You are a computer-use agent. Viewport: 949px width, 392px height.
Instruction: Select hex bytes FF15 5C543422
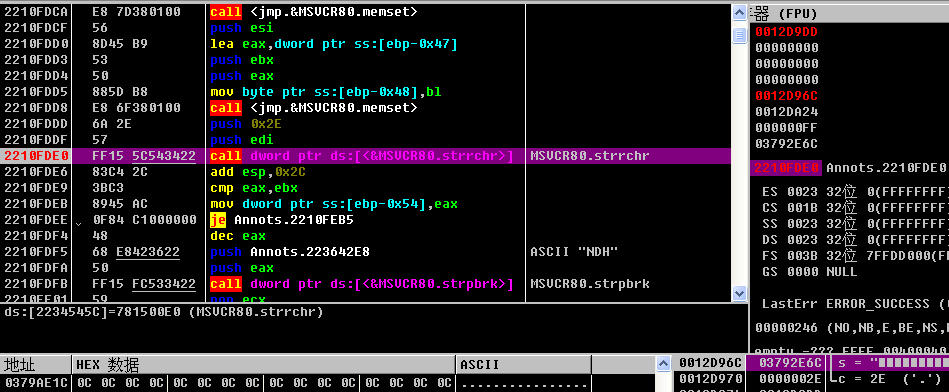144,156
